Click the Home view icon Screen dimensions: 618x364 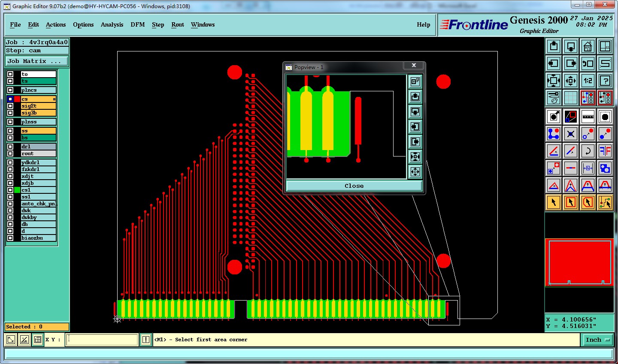coord(588,46)
